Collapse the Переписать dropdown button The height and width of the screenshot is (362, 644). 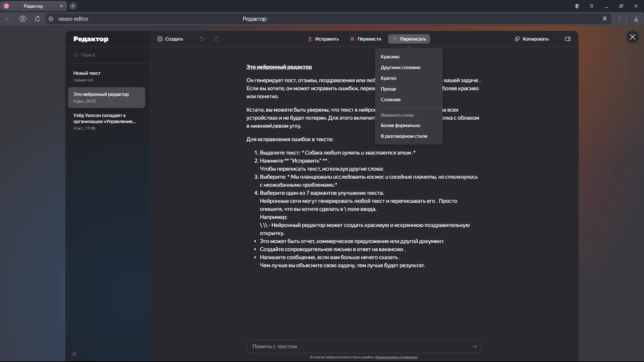click(x=409, y=39)
